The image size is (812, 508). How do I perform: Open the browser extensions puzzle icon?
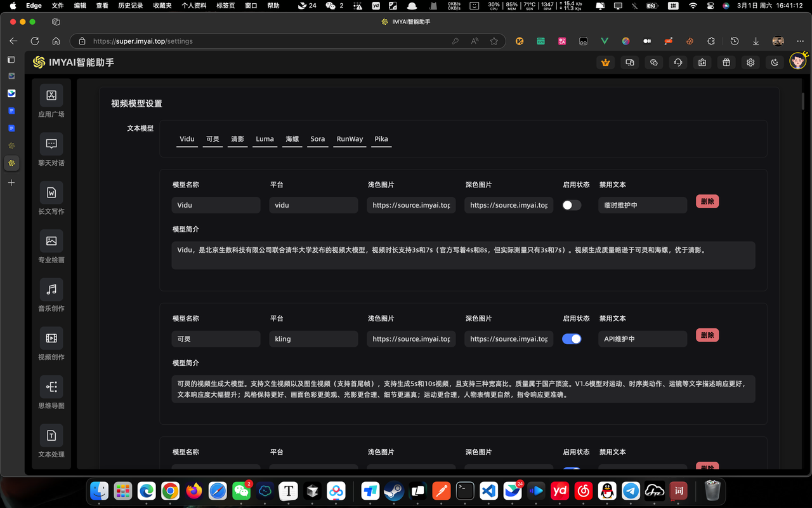tap(710, 41)
